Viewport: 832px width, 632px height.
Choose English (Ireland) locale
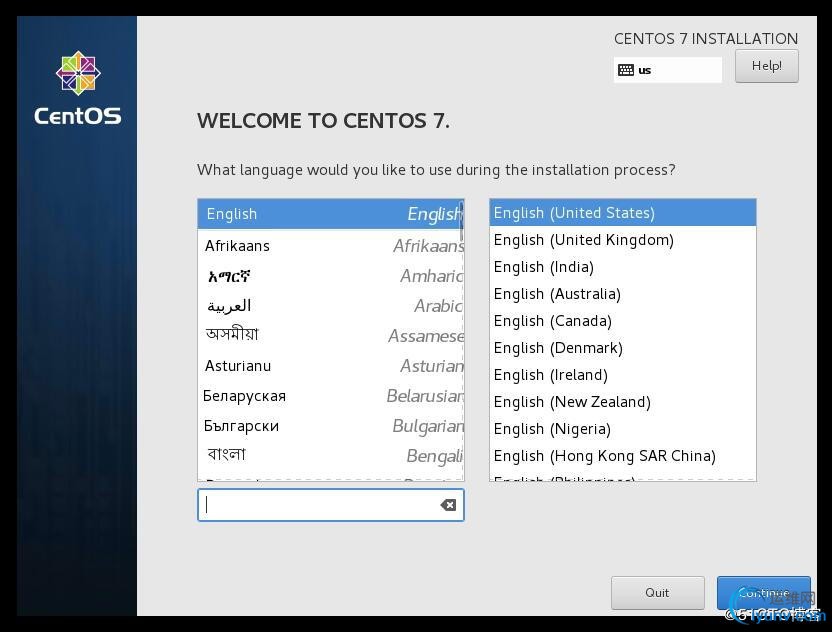point(623,375)
